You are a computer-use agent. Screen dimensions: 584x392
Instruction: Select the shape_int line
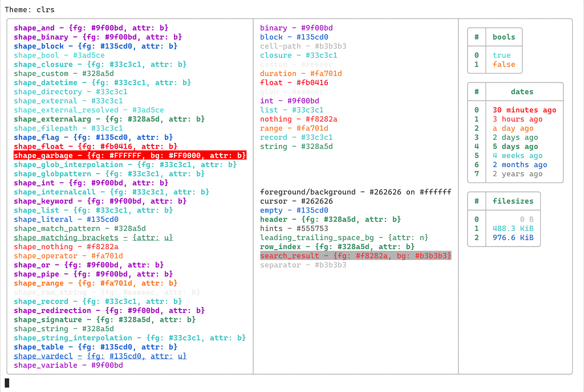91,183
